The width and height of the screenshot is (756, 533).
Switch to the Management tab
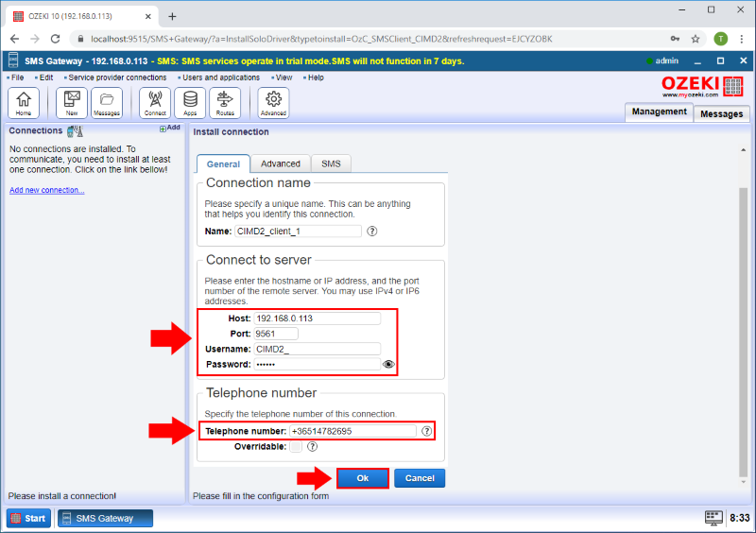pyautogui.click(x=659, y=112)
